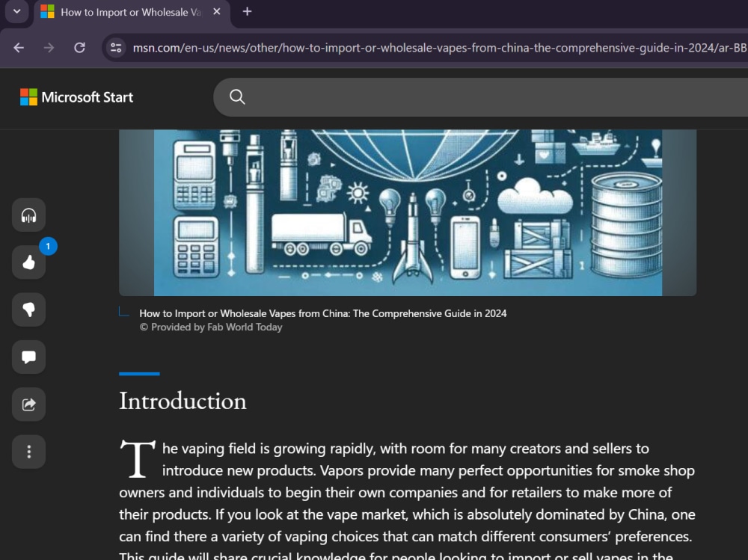
Task: Dislike the article with thumbs down icon
Action: (x=28, y=310)
